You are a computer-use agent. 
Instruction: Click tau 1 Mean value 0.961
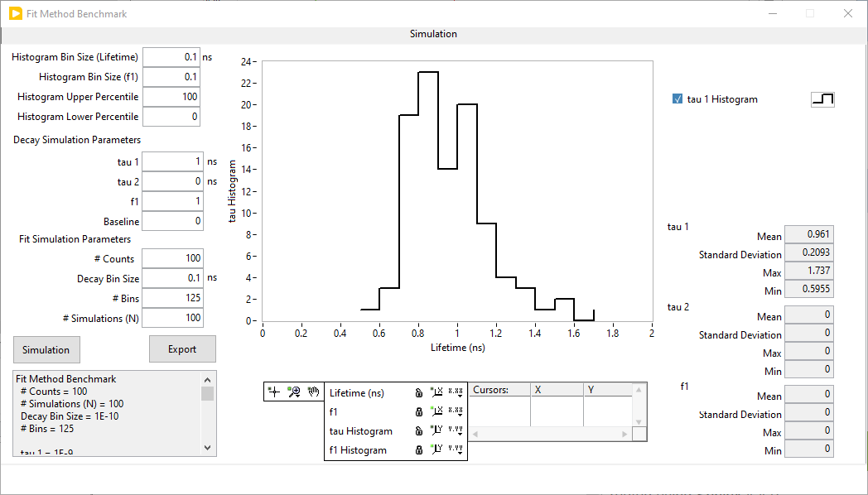(808, 234)
